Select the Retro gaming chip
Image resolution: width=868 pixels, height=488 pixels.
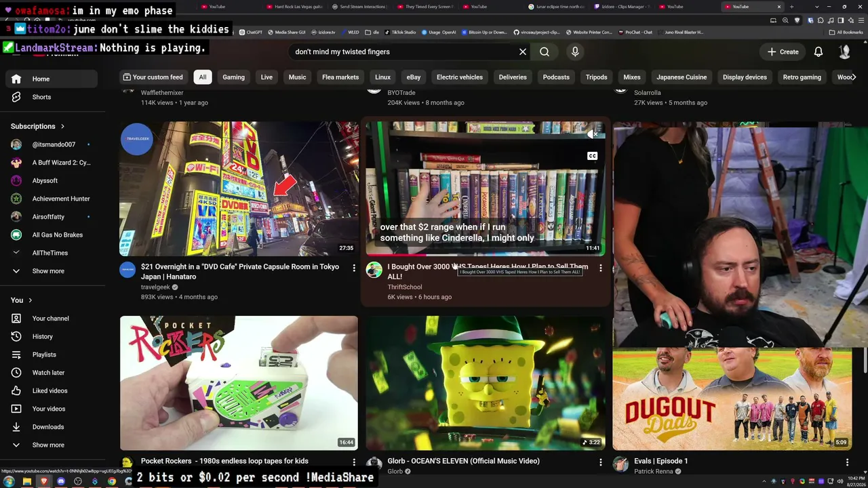(802, 77)
